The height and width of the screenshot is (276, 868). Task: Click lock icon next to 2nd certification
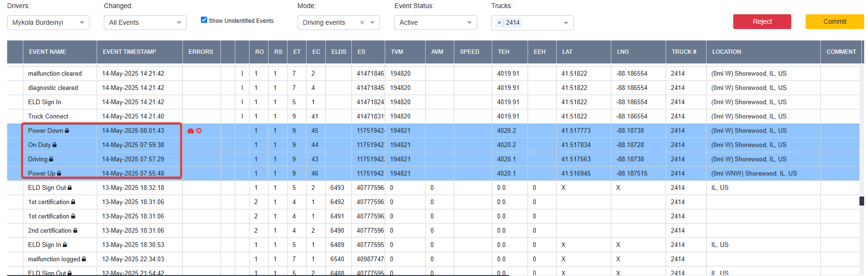(75, 230)
